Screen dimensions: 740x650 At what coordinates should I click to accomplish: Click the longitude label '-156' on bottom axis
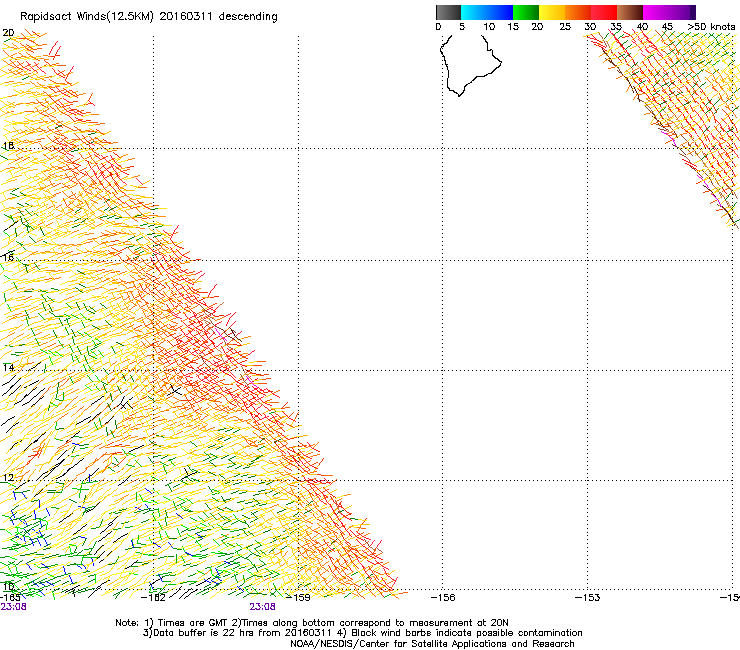(443, 597)
